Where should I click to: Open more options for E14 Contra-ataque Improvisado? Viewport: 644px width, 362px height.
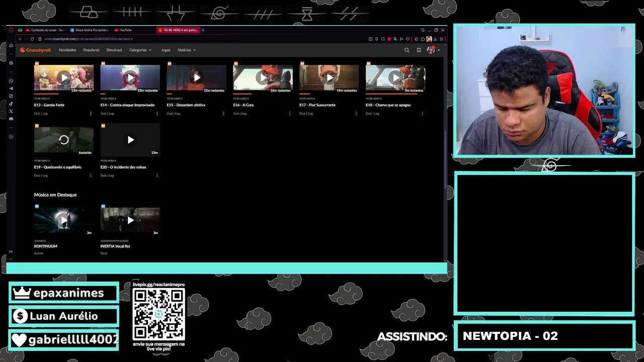[x=157, y=114]
